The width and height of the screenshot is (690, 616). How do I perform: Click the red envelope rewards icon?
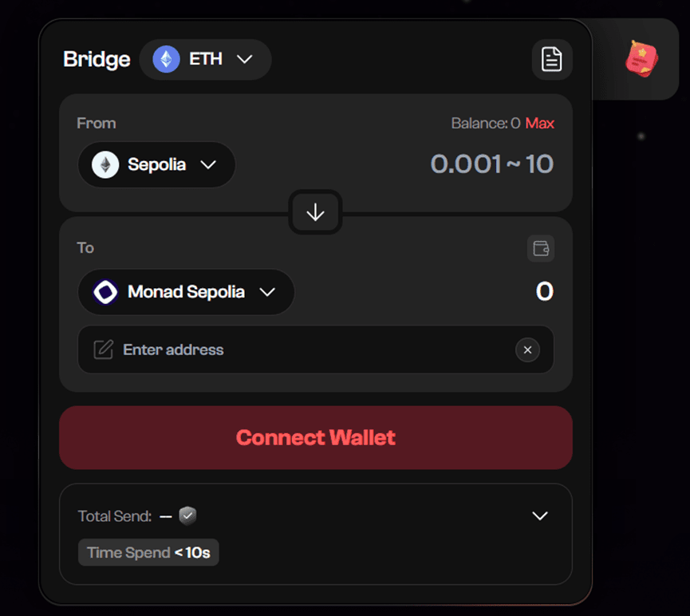(x=641, y=59)
